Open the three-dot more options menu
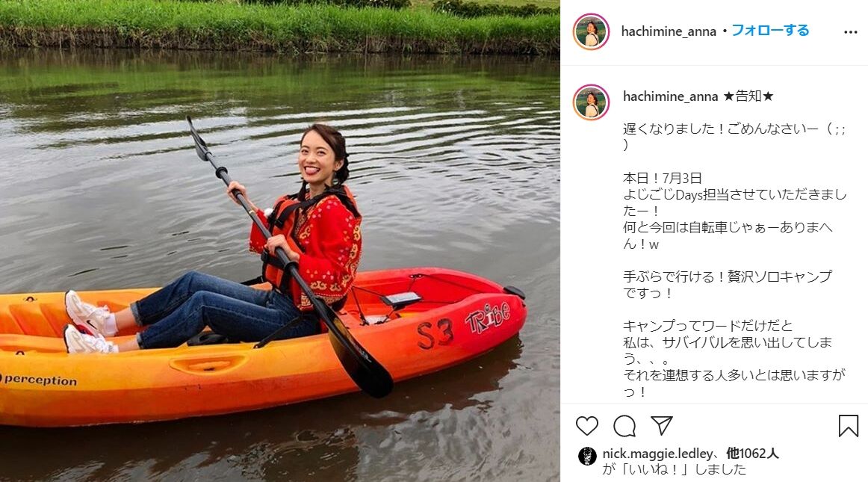Screen dimensions: 868x482 point(850,32)
